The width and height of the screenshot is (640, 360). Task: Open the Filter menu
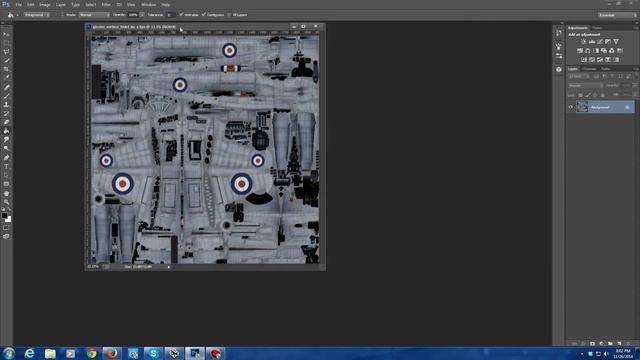(106, 4)
